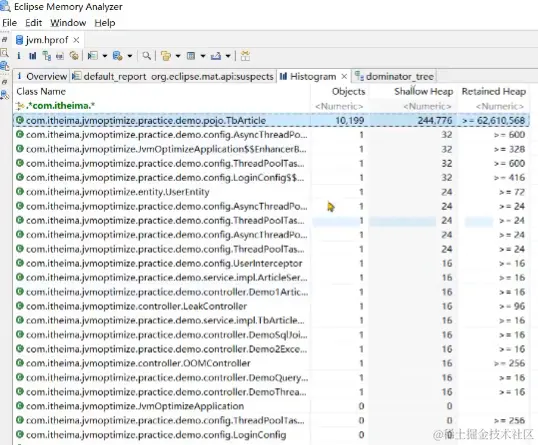Sort by the Retained Heap column header
The height and width of the screenshot is (445, 538).
coord(493,91)
